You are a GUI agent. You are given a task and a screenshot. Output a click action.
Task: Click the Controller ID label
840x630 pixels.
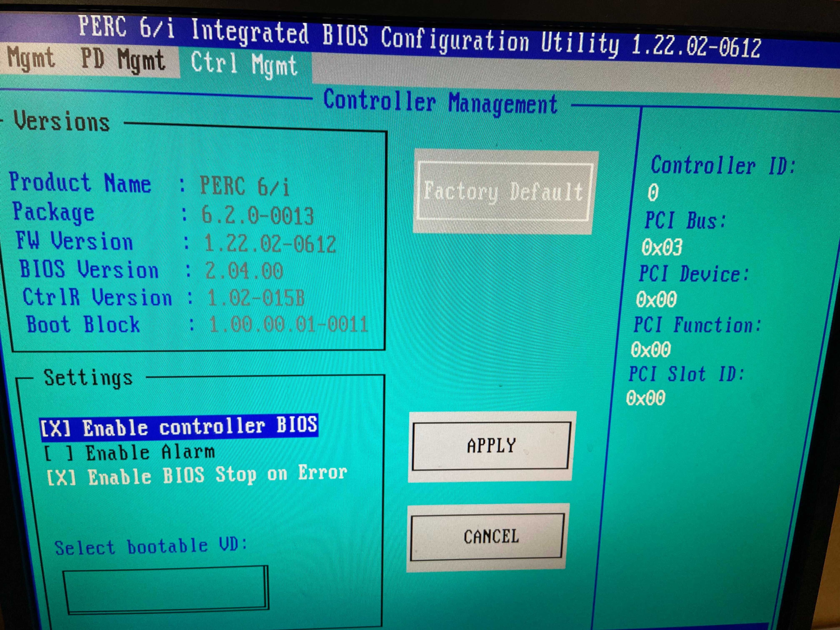pos(723,166)
